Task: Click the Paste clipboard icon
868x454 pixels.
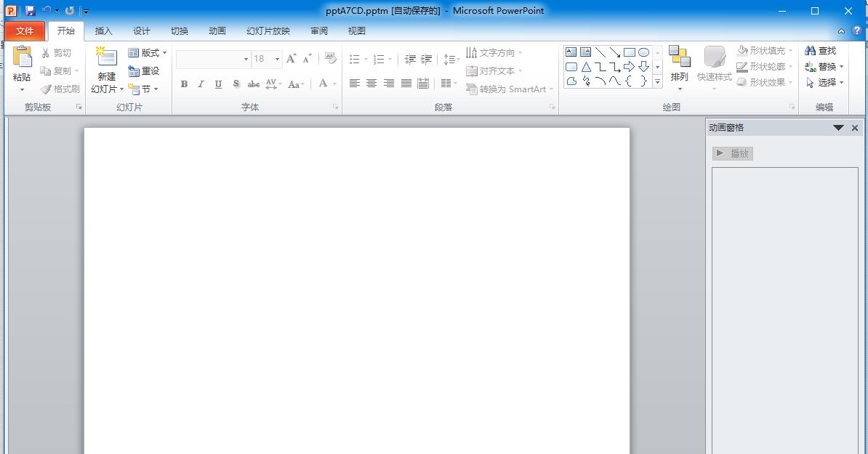Action: pos(22,57)
